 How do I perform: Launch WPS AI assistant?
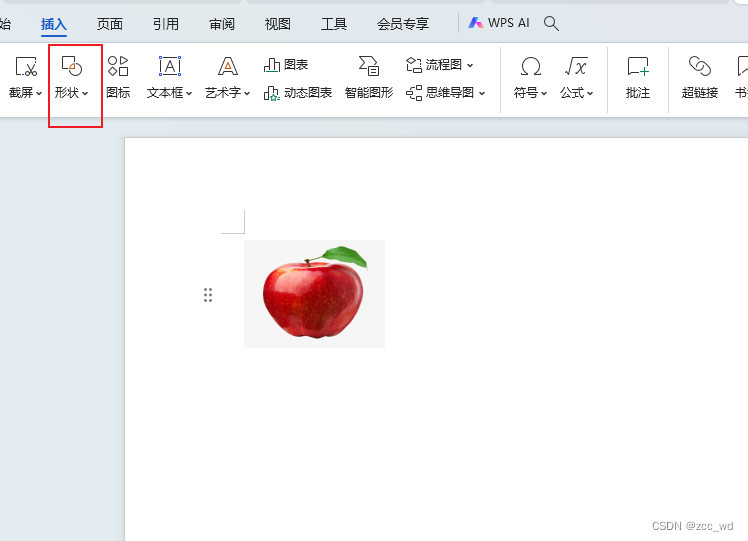pyautogui.click(x=499, y=23)
